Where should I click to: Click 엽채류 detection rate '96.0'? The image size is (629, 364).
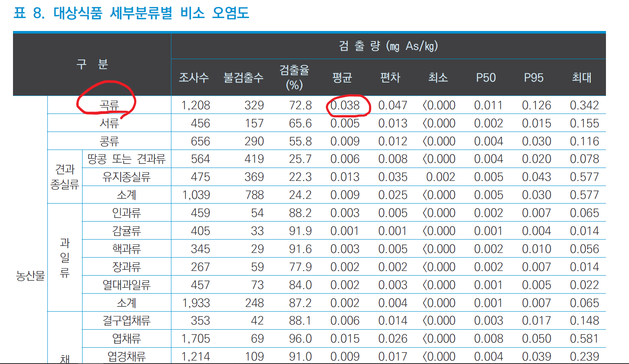(300, 339)
